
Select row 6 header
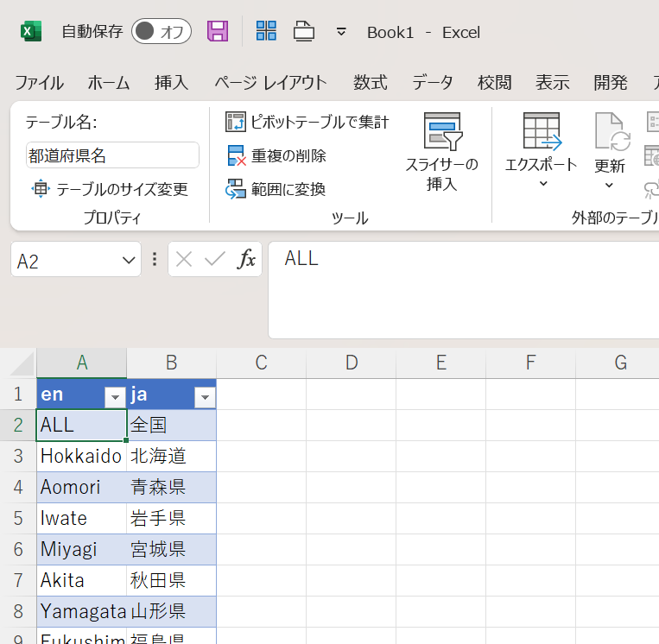[x=18, y=550]
